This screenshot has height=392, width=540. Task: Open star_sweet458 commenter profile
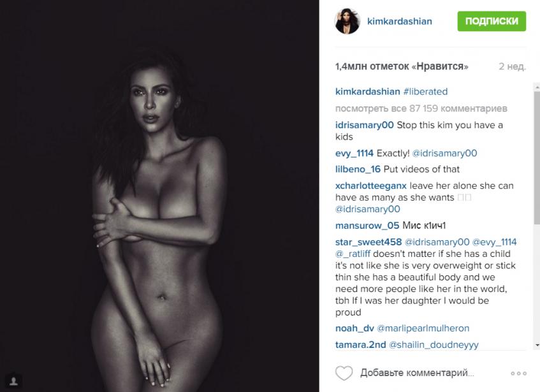(x=369, y=242)
